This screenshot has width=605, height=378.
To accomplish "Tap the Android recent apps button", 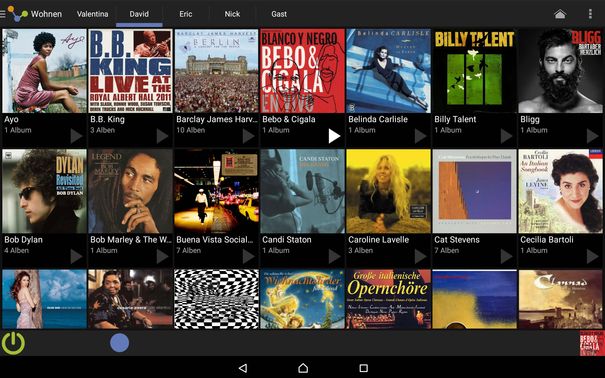I will coord(363,368).
